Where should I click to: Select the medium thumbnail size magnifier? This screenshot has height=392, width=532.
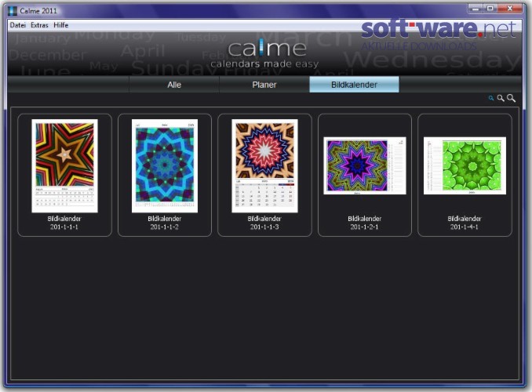point(501,98)
